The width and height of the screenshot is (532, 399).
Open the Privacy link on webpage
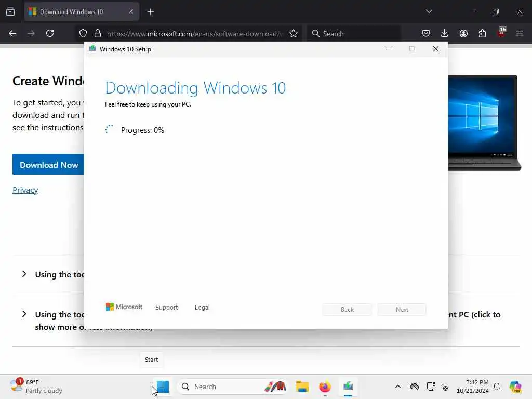pyautogui.click(x=25, y=190)
